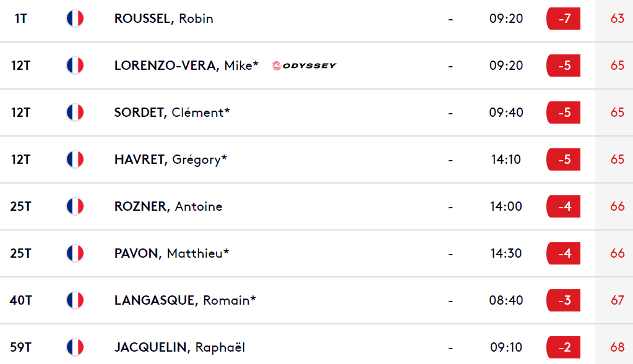The height and width of the screenshot is (364, 633).
Task: Open ROUSSEL, Robin player profile
Action: (163, 19)
